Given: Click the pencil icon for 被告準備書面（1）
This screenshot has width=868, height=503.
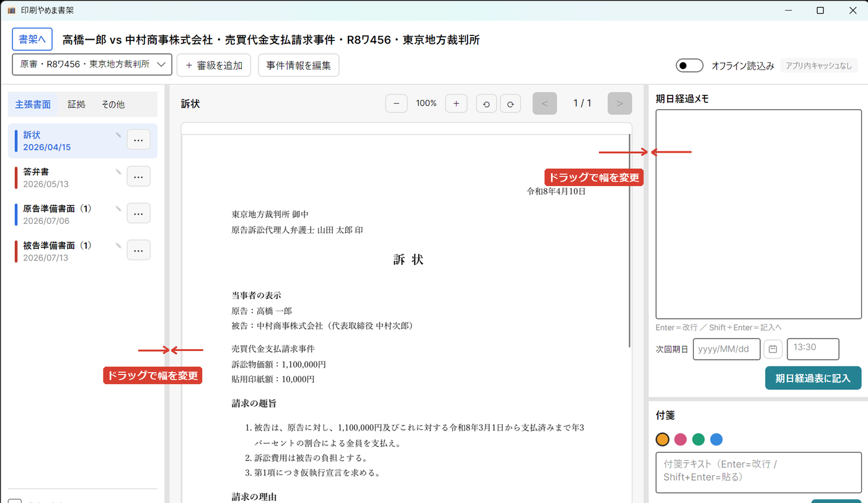Looking at the screenshot, I should [x=118, y=246].
